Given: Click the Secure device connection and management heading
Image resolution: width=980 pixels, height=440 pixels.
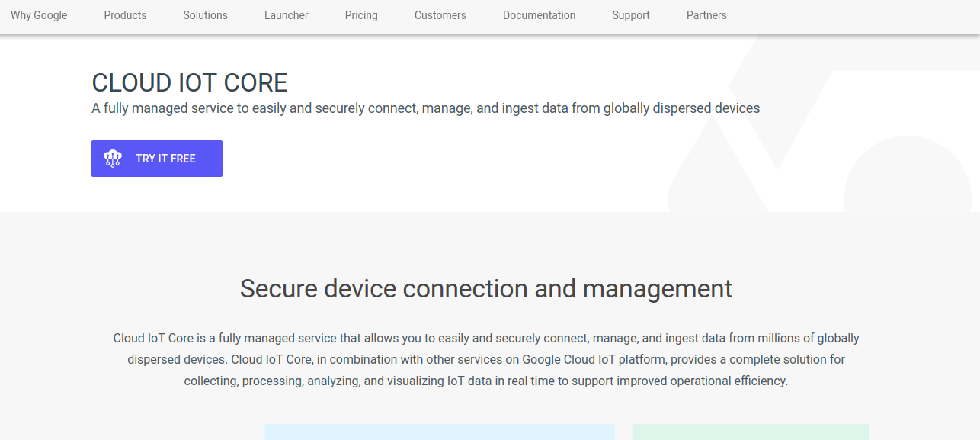Looking at the screenshot, I should (x=486, y=289).
